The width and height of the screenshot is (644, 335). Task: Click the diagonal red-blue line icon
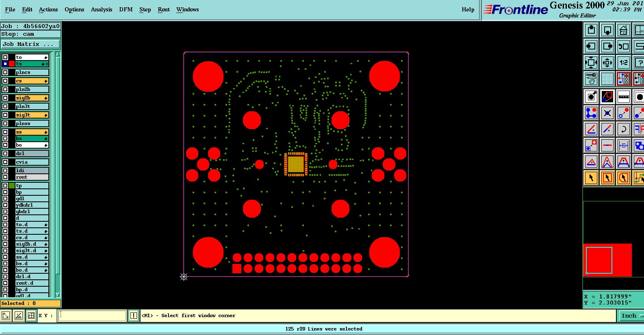pyautogui.click(x=607, y=129)
